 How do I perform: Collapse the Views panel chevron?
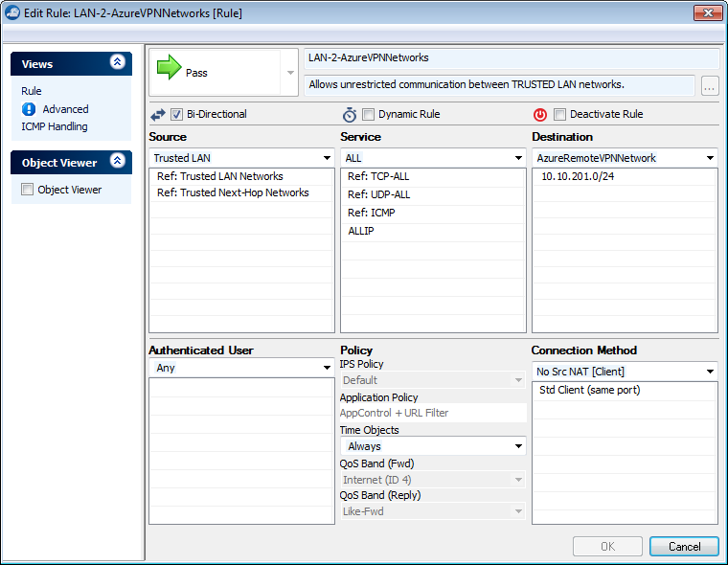[x=118, y=61]
